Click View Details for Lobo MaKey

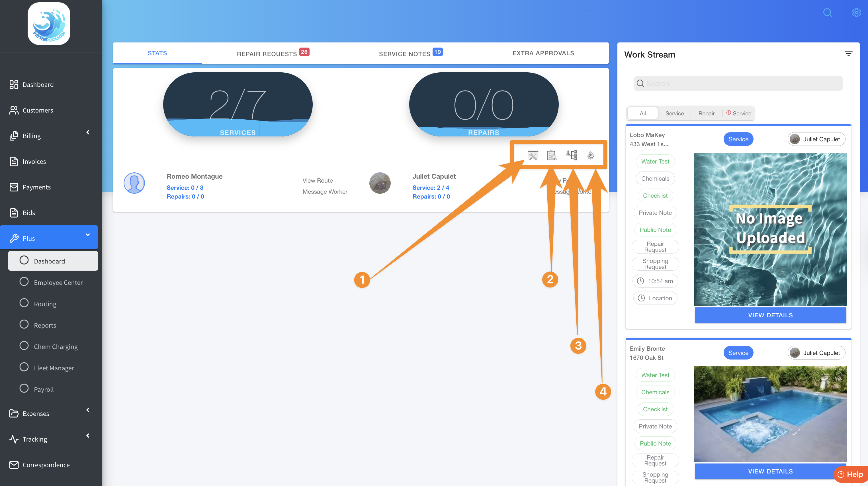tap(770, 315)
